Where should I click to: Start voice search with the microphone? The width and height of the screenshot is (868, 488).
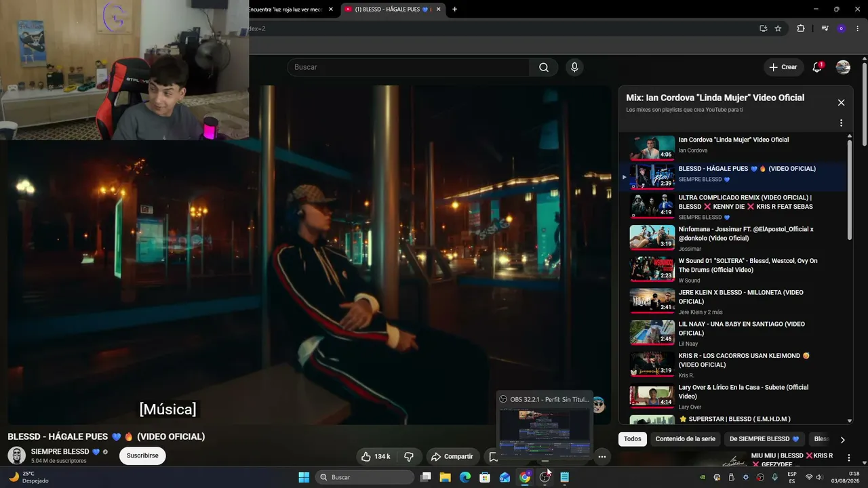pyautogui.click(x=574, y=67)
